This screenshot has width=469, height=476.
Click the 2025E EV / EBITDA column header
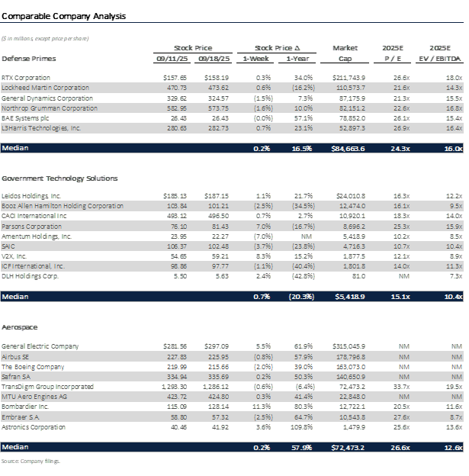point(443,53)
